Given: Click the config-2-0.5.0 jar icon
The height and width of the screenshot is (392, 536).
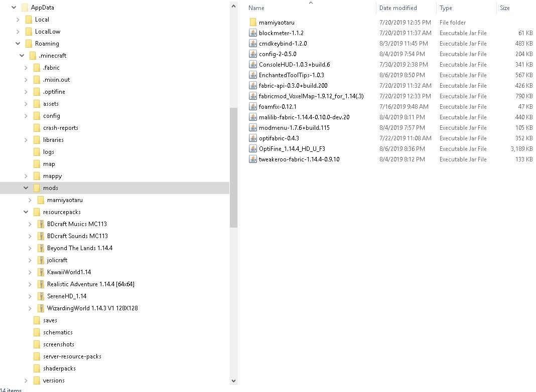Looking at the screenshot, I should [x=252, y=54].
